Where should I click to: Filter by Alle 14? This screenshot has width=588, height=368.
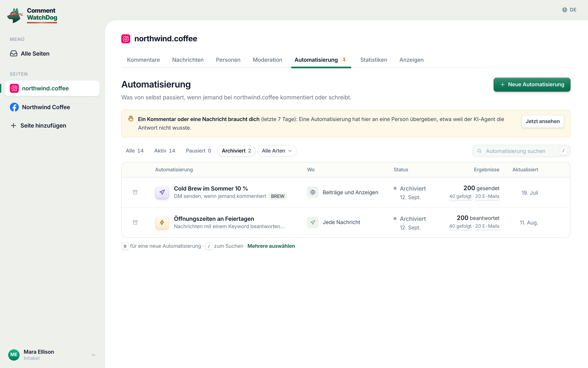pos(135,151)
